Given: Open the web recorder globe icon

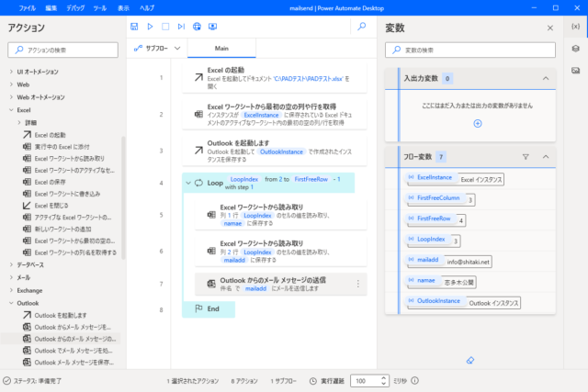Looking at the screenshot, I should (x=197, y=27).
